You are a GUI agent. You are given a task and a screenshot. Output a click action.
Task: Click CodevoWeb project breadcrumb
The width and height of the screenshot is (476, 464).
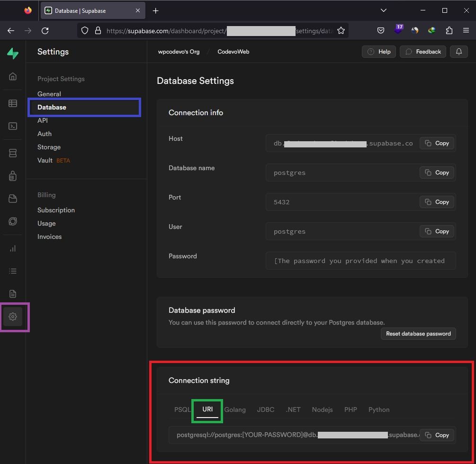pos(233,52)
